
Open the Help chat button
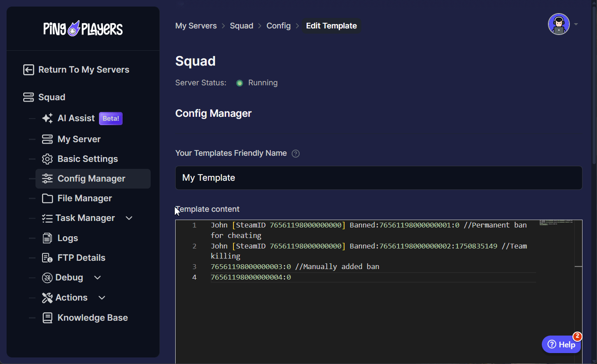(562, 345)
